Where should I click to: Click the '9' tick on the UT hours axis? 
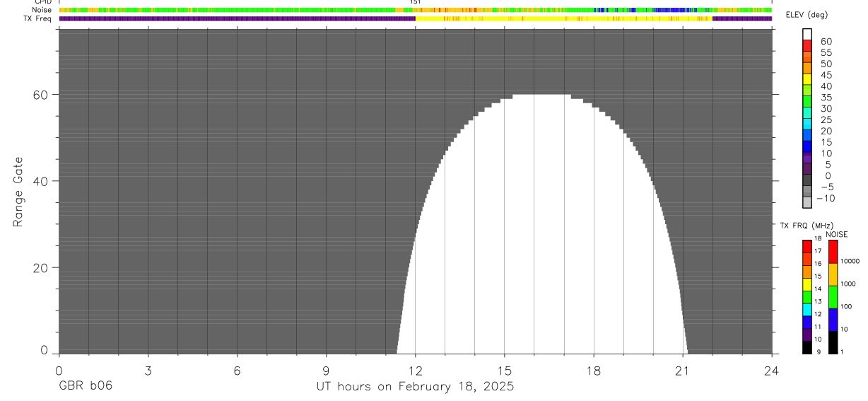pyautogui.click(x=327, y=370)
